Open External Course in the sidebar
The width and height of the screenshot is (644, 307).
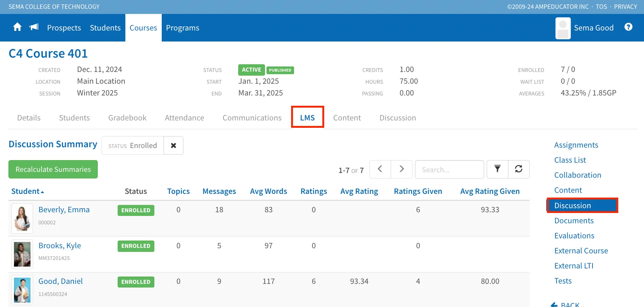(581, 251)
